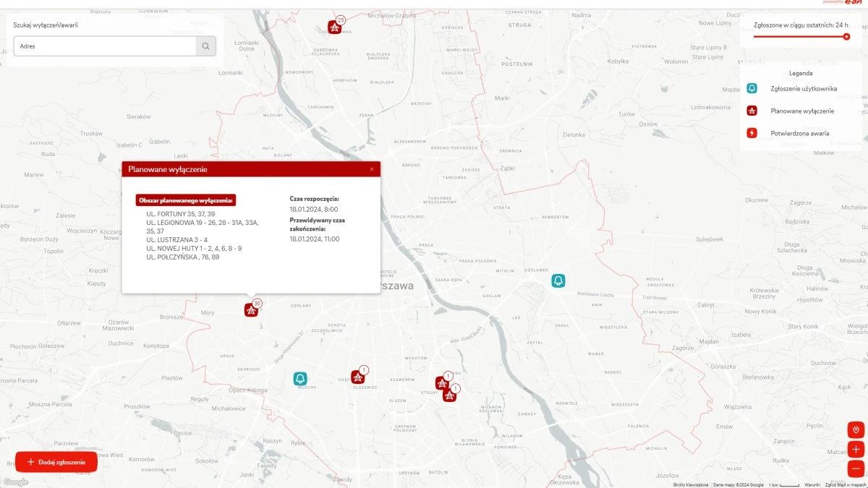Click the geolocation pin button
The width and height of the screenshot is (868, 488).
click(854, 429)
